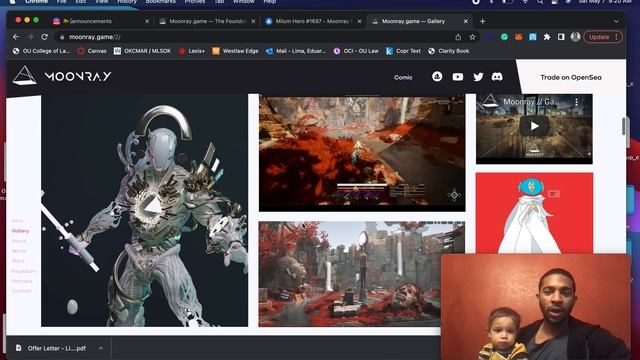Click the orange extension icon in toolbar
This screenshot has width=640, height=360.
pos(518,37)
